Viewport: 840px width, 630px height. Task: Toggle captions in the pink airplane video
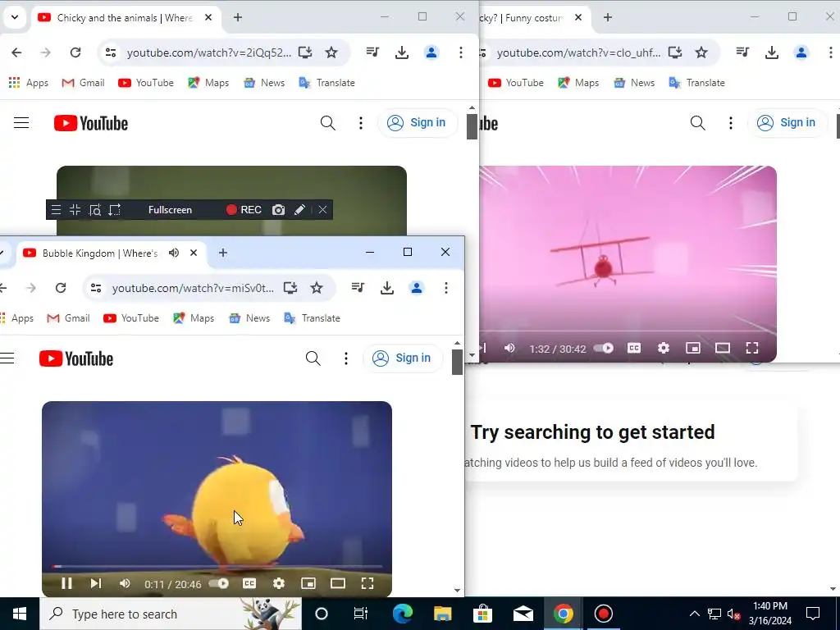pos(634,348)
